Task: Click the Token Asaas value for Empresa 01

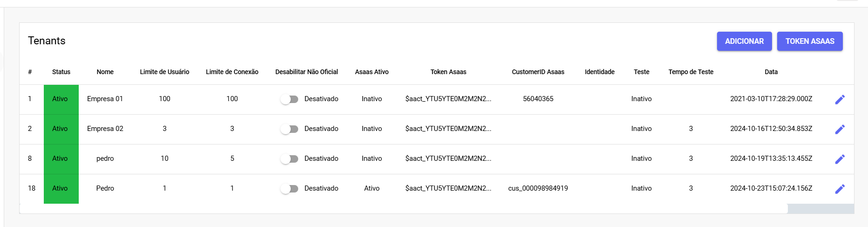Action: (448, 99)
